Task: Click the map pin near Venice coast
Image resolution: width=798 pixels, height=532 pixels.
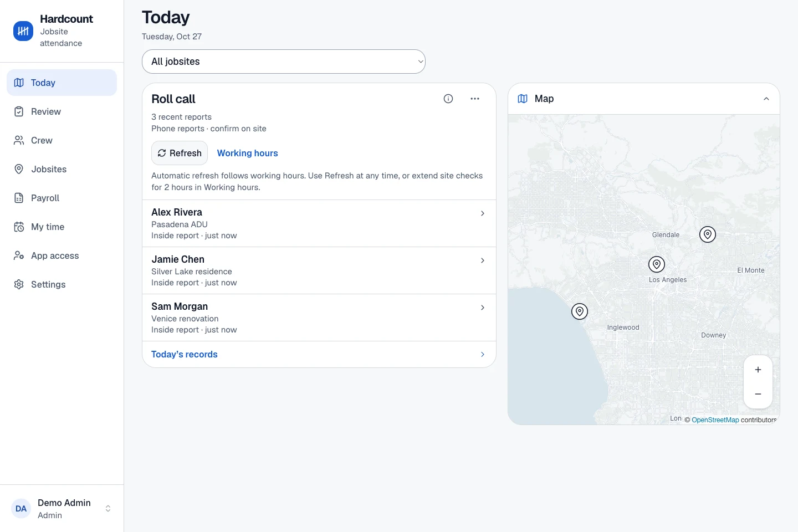Action: coord(580,311)
